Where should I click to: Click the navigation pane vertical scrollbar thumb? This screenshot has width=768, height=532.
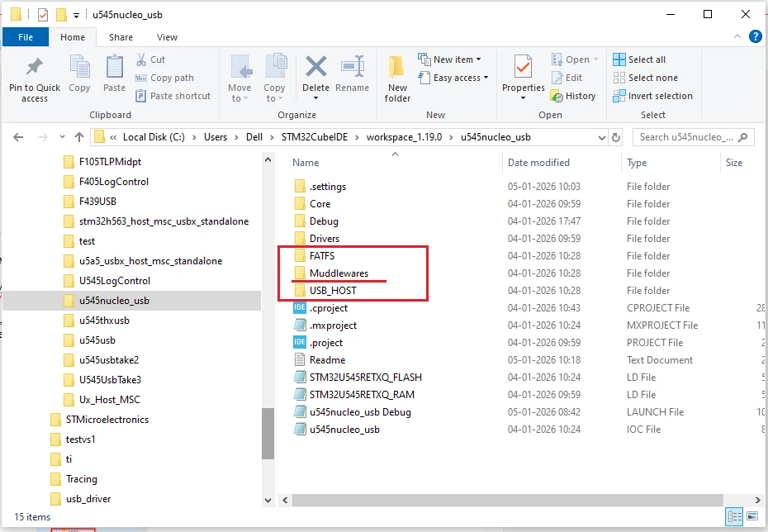coord(268,434)
